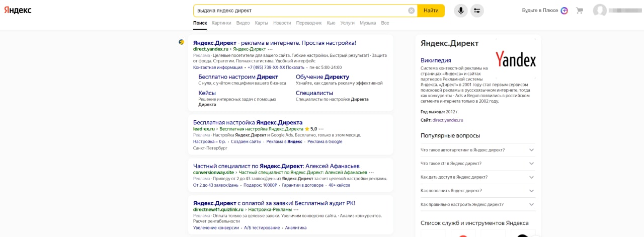
Task: Switch to the Музыка tab
Action: pyautogui.click(x=368, y=23)
